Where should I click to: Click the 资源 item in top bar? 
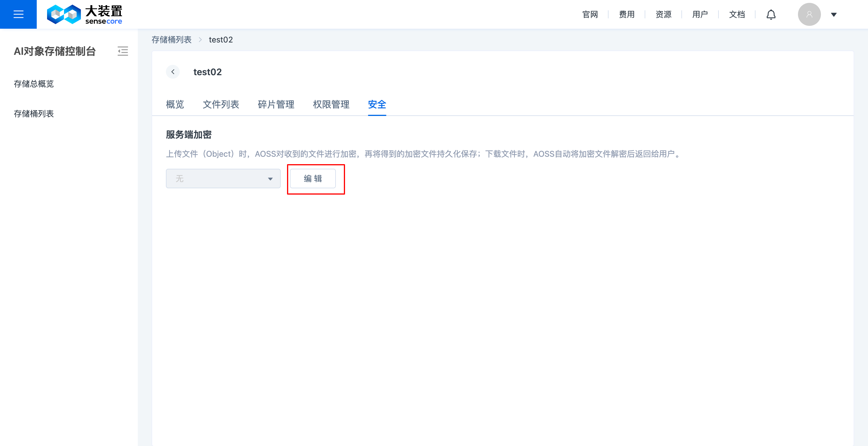click(x=663, y=14)
